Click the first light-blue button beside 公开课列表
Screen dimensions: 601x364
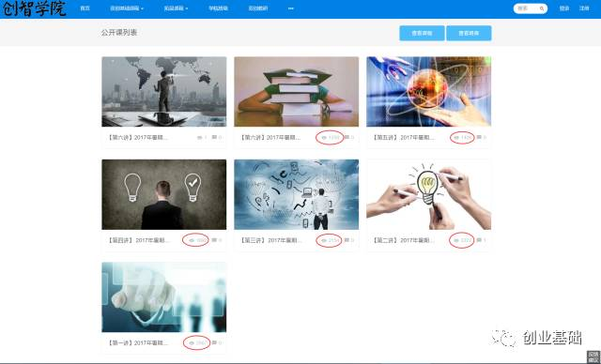(422, 33)
